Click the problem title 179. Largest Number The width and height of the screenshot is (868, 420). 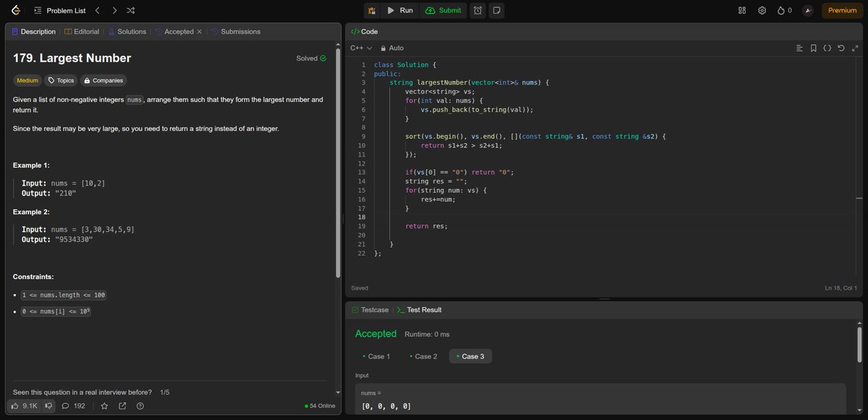coord(72,58)
